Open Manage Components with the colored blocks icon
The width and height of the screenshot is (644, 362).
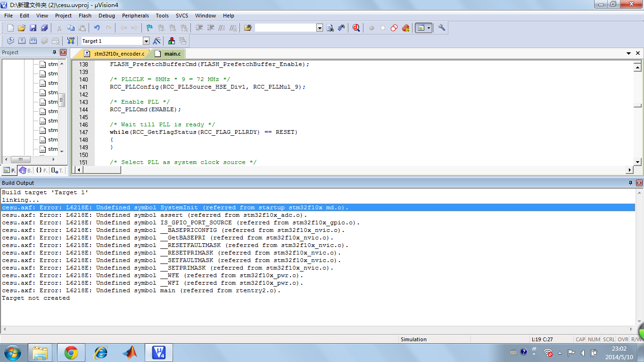(x=172, y=41)
